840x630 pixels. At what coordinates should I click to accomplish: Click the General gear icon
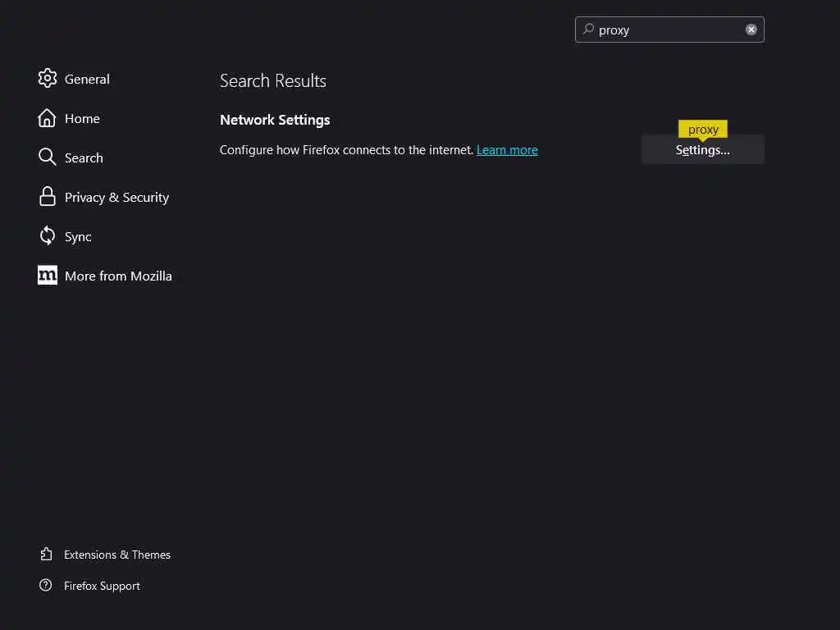[48, 79]
